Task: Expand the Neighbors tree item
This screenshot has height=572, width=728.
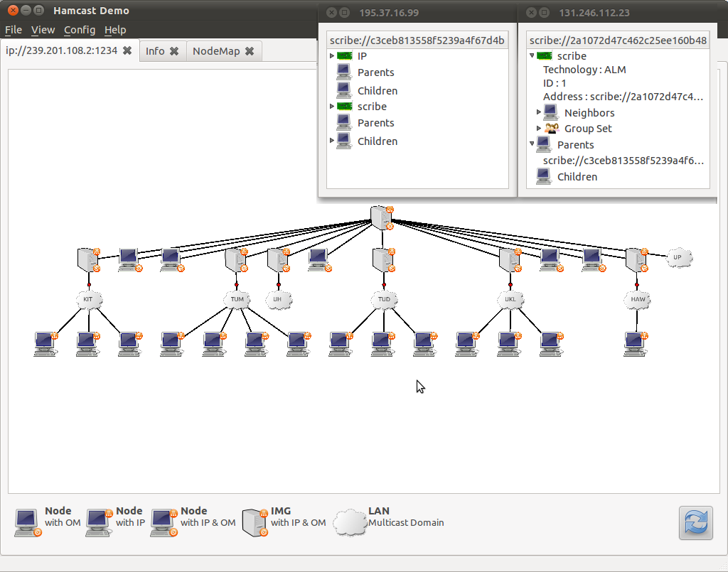Action: (539, 112)
